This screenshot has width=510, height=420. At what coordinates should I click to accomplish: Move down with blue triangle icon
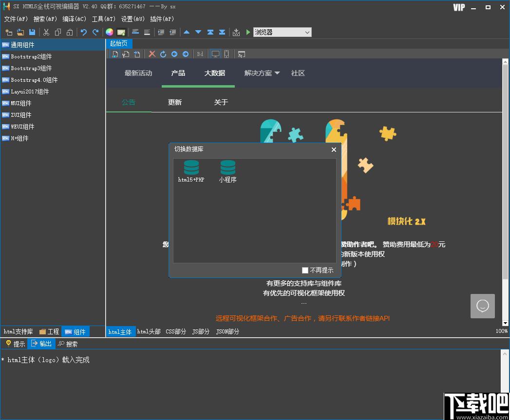[198, 32]
